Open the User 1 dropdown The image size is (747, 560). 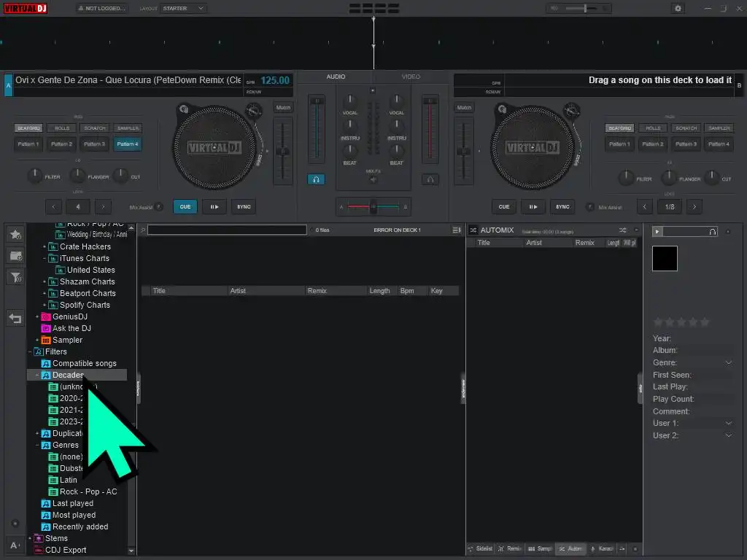coord(729,424)
